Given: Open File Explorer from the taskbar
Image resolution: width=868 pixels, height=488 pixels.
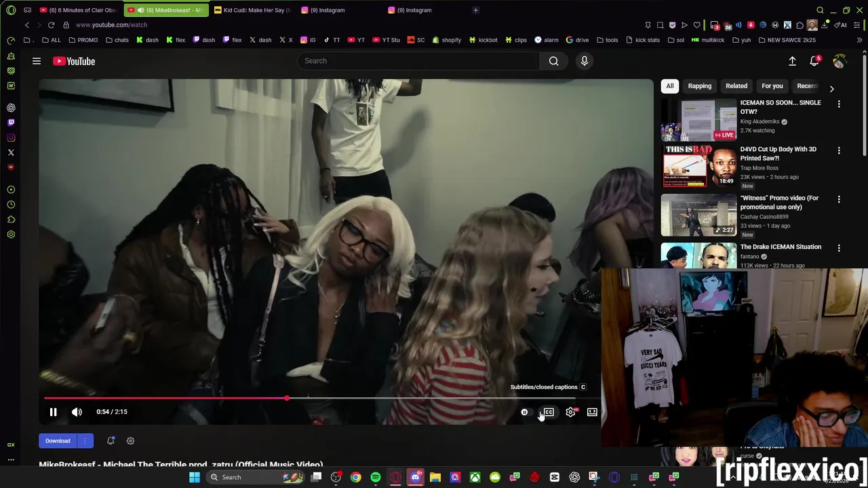Looking at the screenshot, I should pyautogui.click(x=435, y=477).
